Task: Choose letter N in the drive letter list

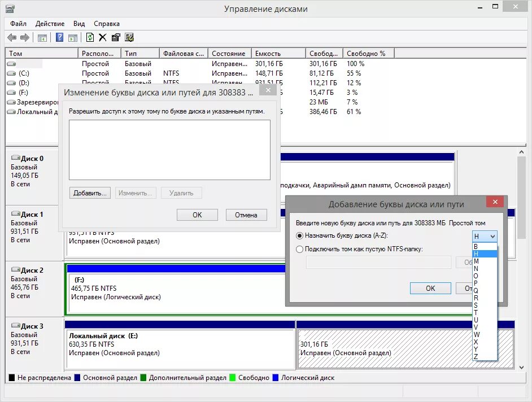Action: coord(485,269)
